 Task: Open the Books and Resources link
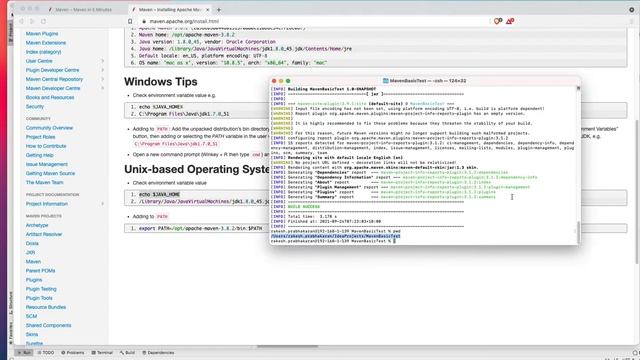(x=50, y=97)
